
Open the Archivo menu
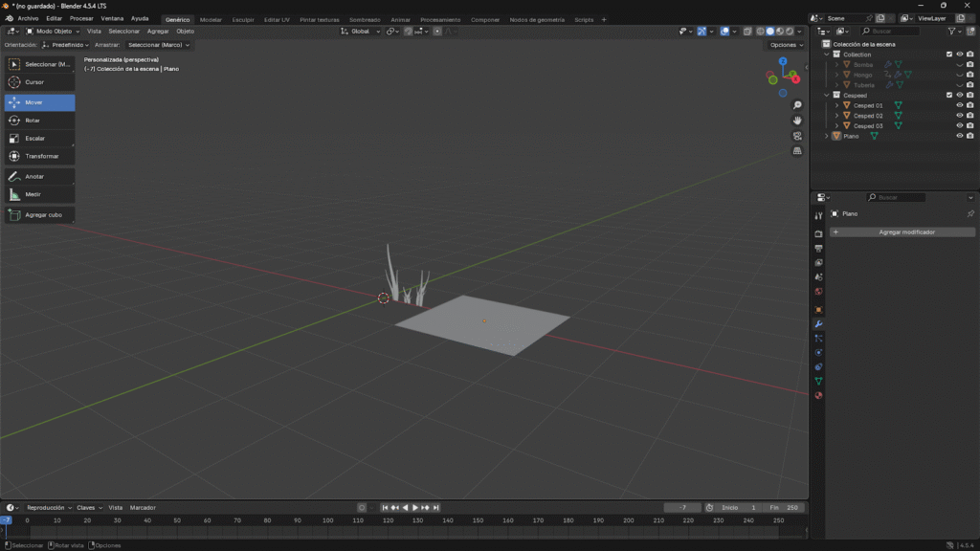(28, 19)
